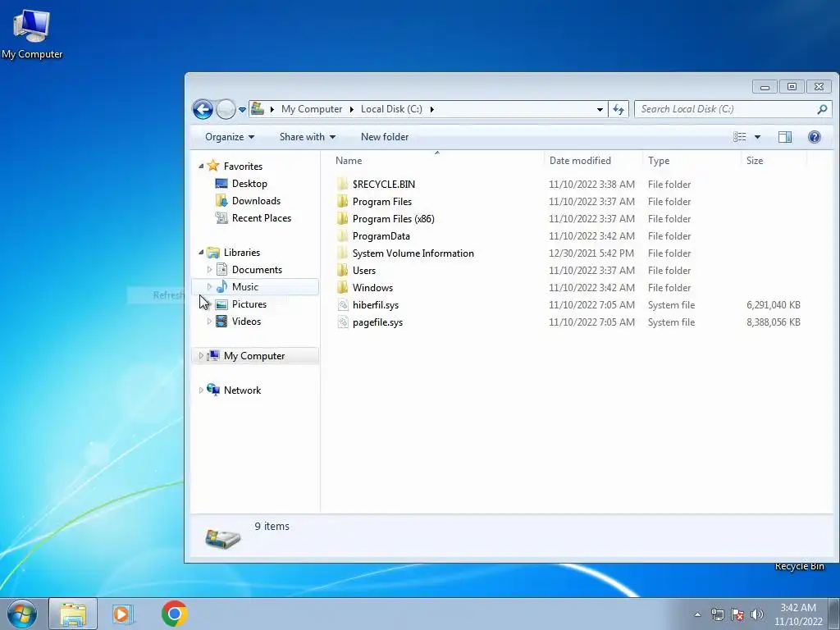Screen dimensions: 840x630
Task: Click the Network icon in navigation pane
Action: pyautogui.click(x=213, y=390)
